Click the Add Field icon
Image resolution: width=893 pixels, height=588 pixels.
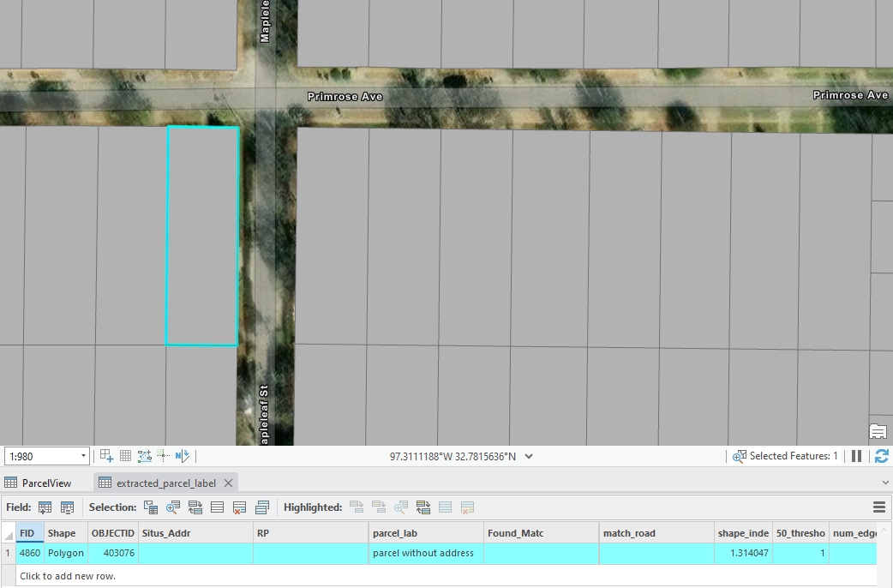pyautogui.click(x=45, y=507)
